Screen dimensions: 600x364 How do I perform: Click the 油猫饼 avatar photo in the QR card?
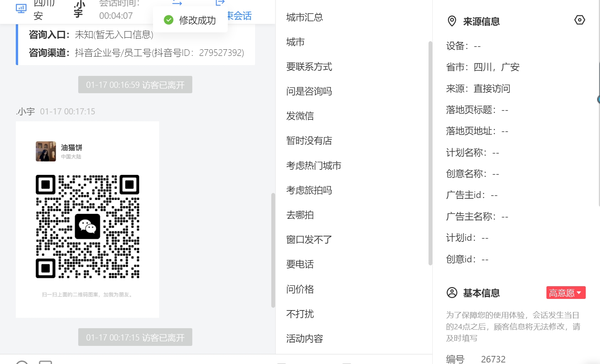point(45,151)
